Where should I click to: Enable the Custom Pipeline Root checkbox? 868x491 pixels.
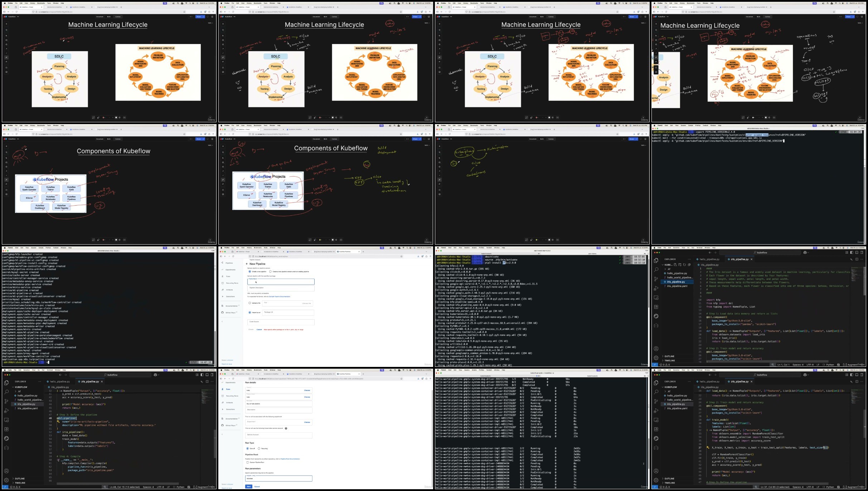pos(247,462)
